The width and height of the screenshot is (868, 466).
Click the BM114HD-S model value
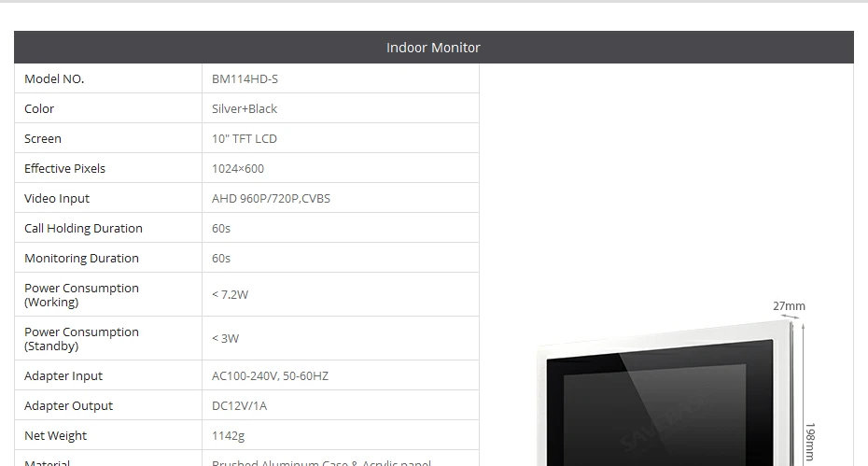(x=245, y=78)
